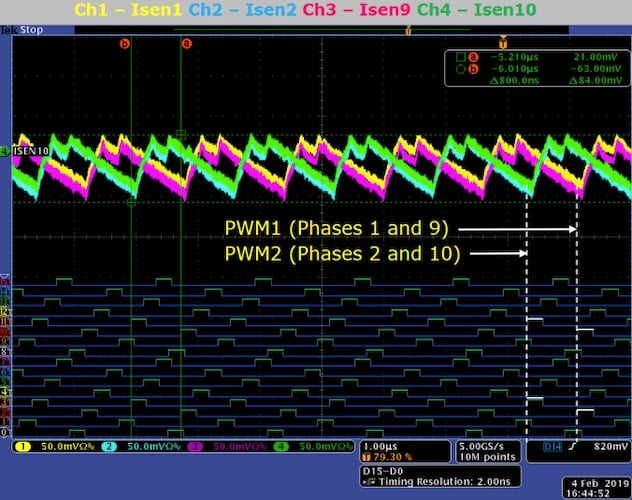Image resolution: width=632 pixels, height=500 pixels.
Task: Click the Ch2 – Isen2 title label
Action: pos(243,10)
